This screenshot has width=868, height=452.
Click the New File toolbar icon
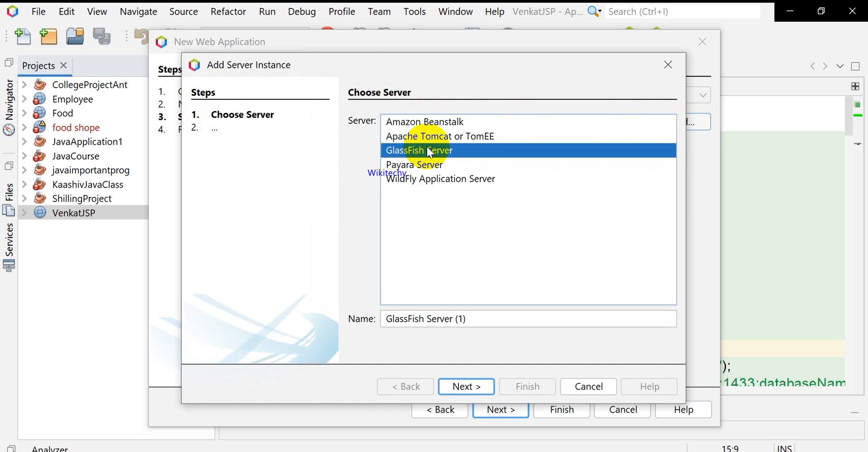[x=23, y=37]
